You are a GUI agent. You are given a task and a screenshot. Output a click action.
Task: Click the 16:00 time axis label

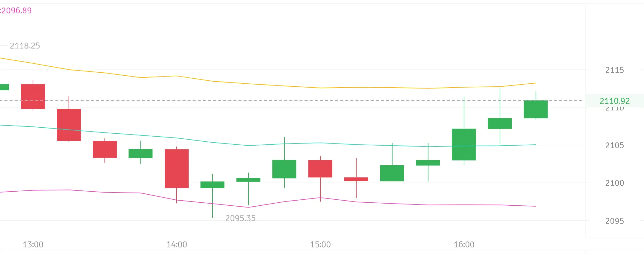pyautogui.click(x=464, y=245)
